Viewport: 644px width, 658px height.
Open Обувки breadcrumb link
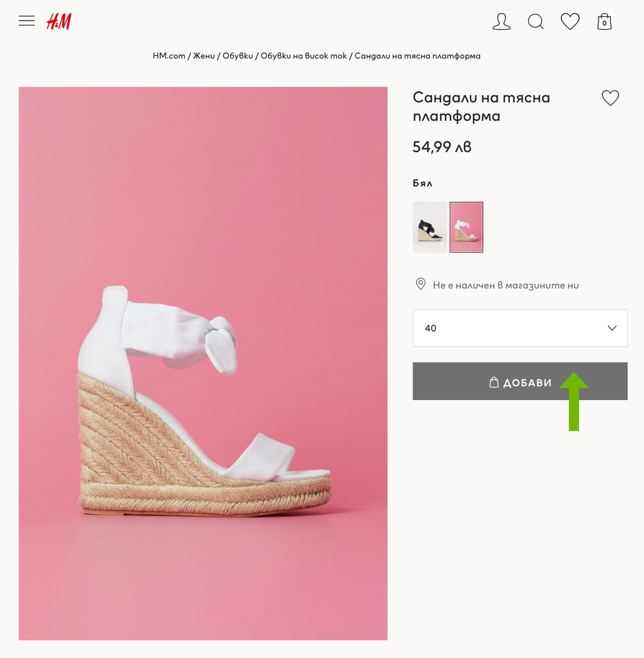237,56
